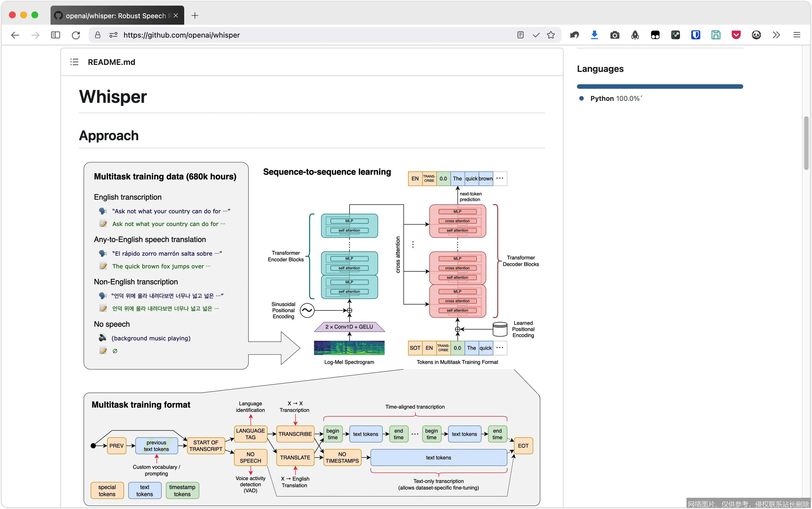Click the curved-arrow extension icon
Image resolution: width=812 pixels, height=509 pixels.
click(x=574, y=35)
